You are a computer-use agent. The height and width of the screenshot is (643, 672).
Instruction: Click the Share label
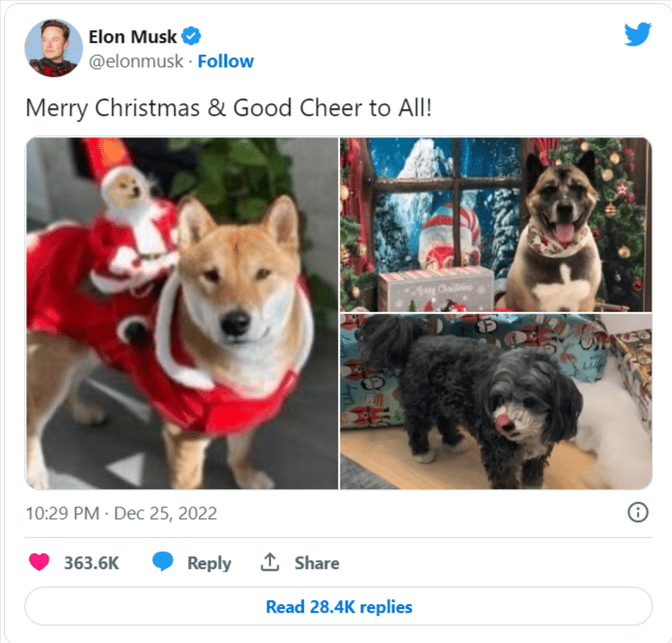pyautogui.click(x=317, y=563)
